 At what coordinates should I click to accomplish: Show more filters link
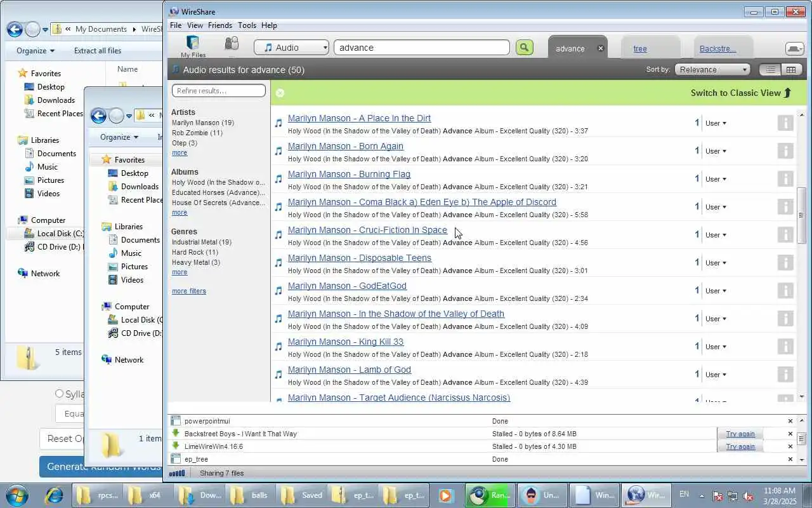coord(189,291)
